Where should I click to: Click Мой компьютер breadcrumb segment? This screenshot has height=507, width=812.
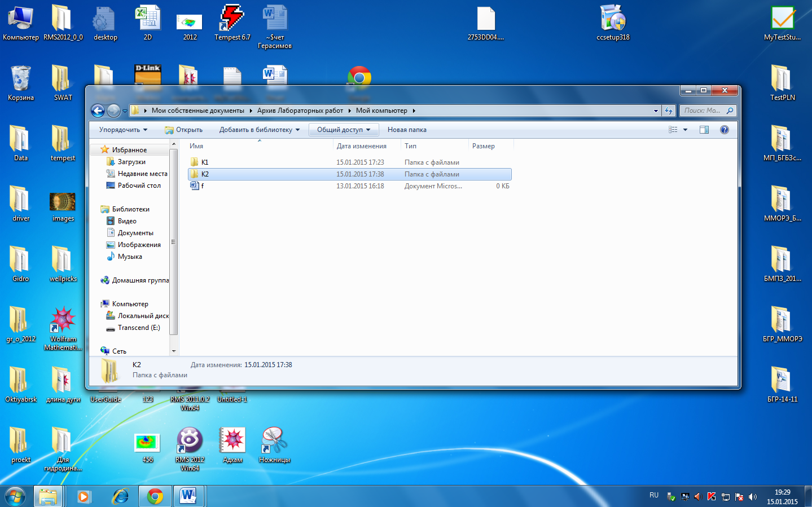click(381, 111)
